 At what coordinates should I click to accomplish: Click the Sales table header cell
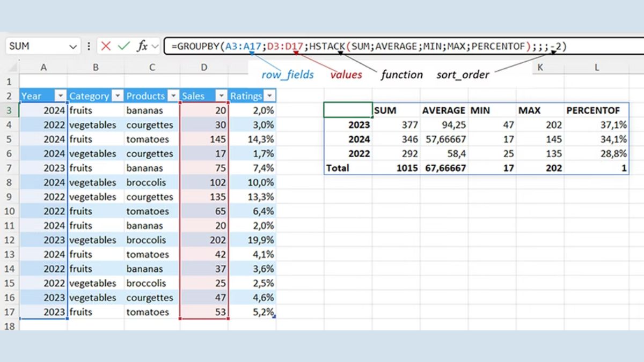[x=204, y=96]
